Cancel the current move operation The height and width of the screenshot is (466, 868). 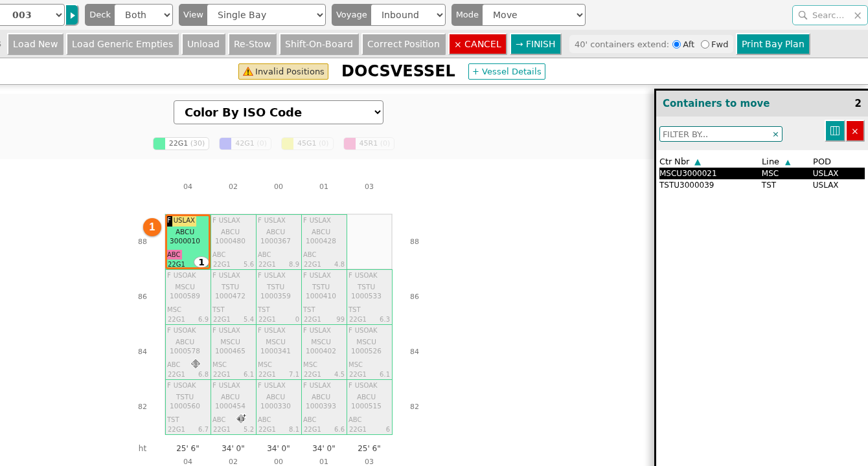pyautogui.click(x=478, y=44)
